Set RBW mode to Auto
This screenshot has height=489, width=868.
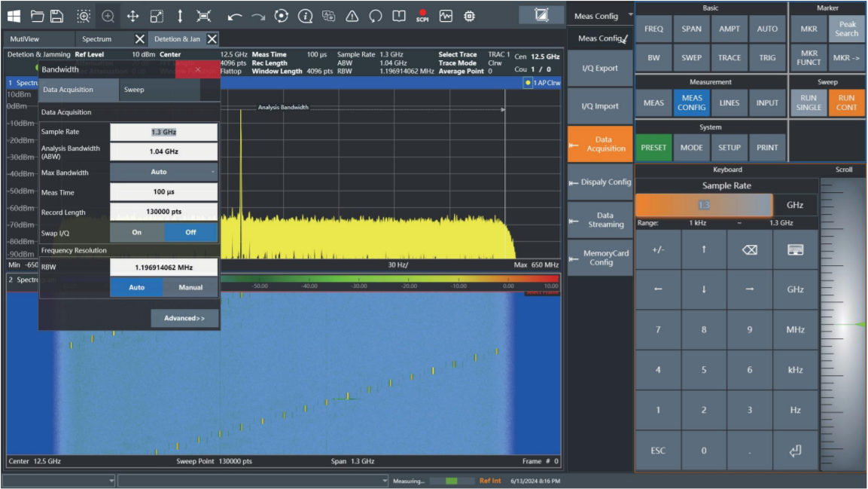137,287
